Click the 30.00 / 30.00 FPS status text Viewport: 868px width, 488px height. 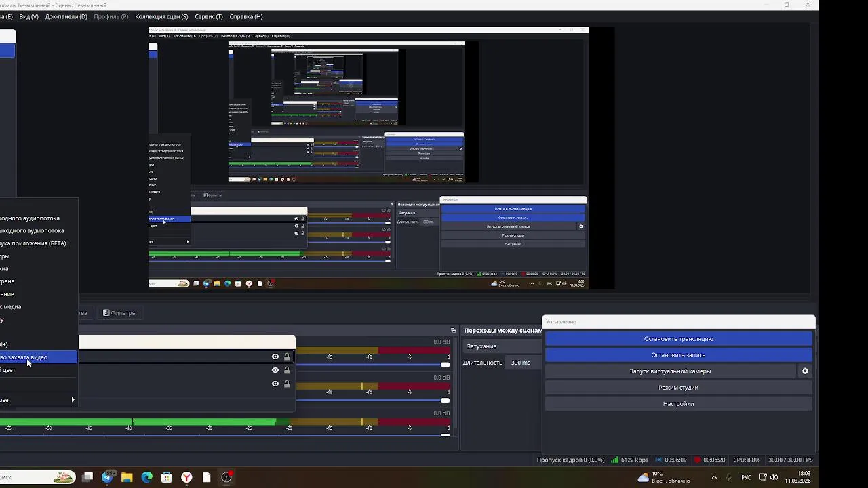(791, 460)
